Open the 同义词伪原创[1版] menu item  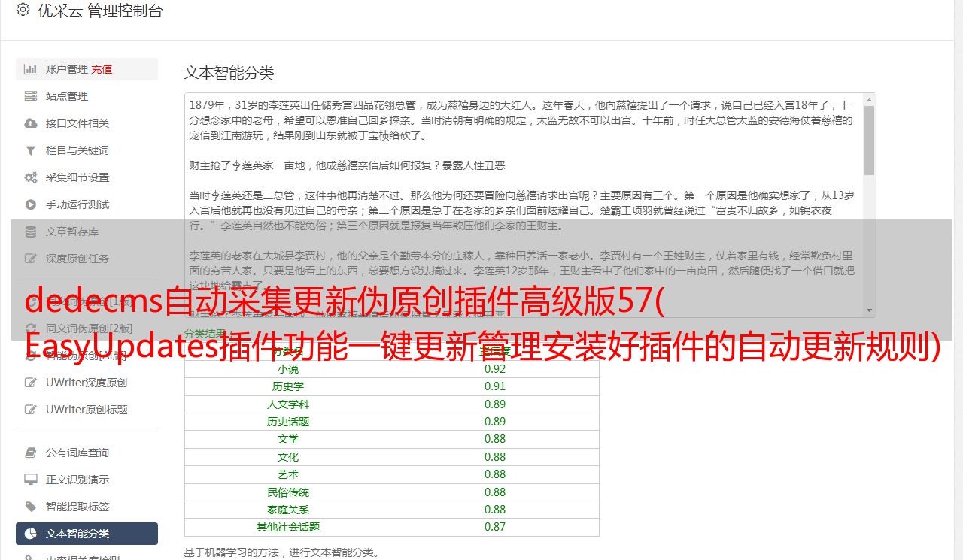pyautogui.click(x=87, y=301)
